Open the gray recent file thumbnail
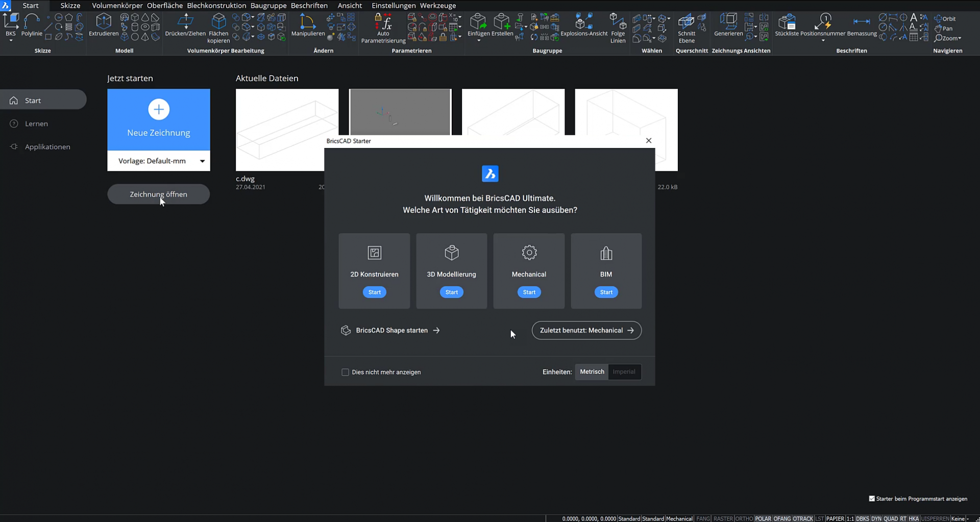Viewport: 980px width, 522px height. tap(400, 112)
